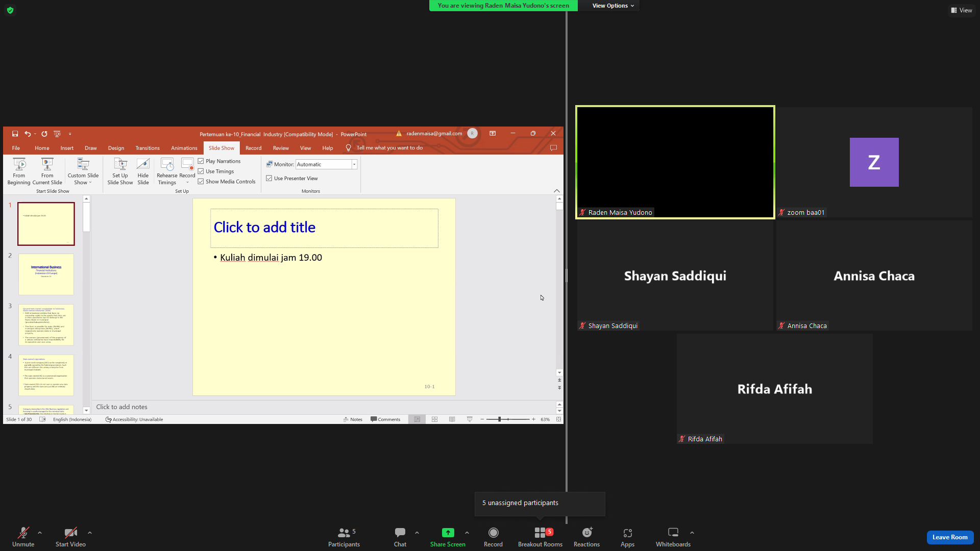This screenshot has height=551, width=980.
Task: Start Slide Show from status bar icon
Action: [470, 419]
